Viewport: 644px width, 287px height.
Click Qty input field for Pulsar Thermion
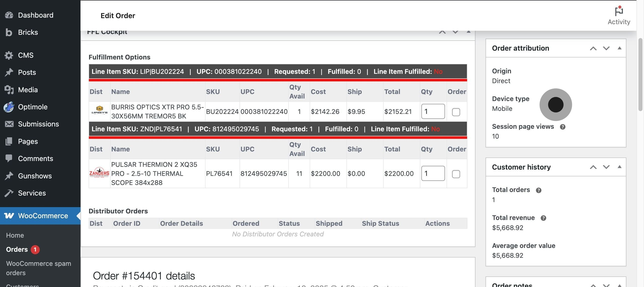click(433, 173)
